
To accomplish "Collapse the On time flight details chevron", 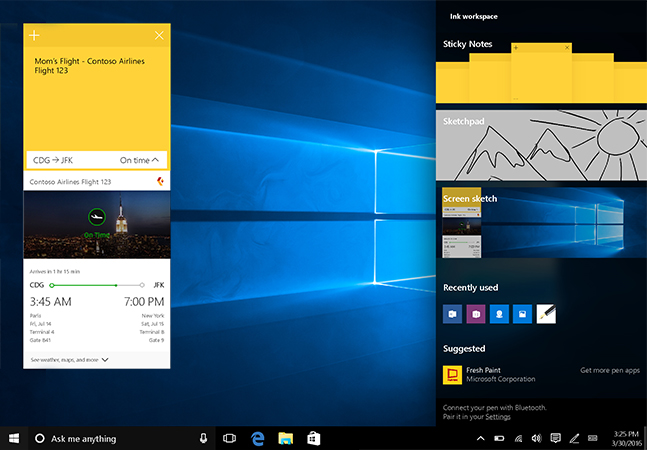I will pos(155,160).
